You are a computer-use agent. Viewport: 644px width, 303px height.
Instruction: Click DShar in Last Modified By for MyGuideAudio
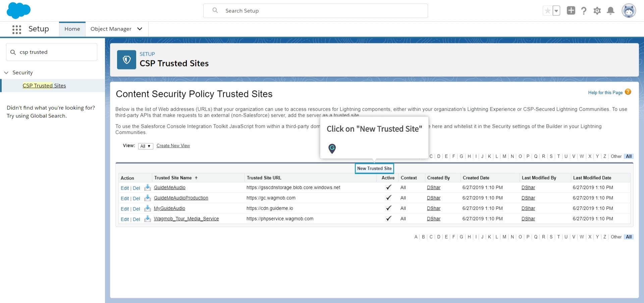528,208
